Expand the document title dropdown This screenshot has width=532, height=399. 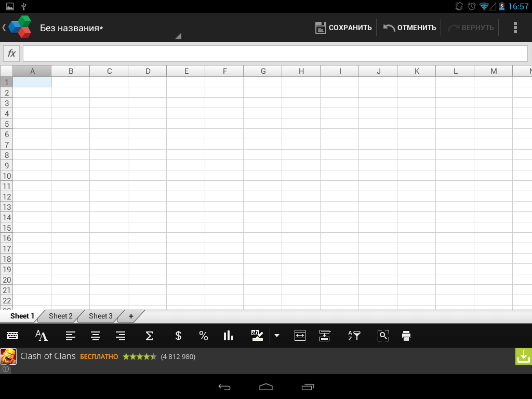click(178, 36)
